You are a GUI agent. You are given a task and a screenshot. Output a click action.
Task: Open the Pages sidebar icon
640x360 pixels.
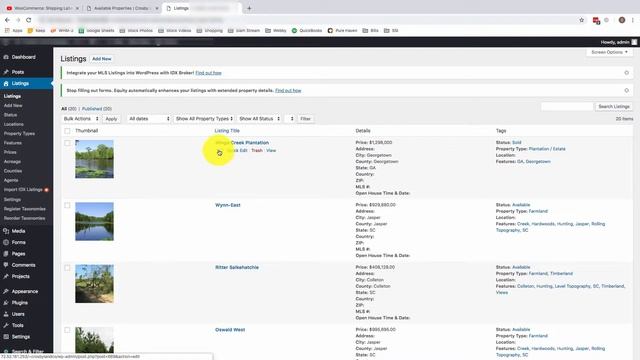6,254
